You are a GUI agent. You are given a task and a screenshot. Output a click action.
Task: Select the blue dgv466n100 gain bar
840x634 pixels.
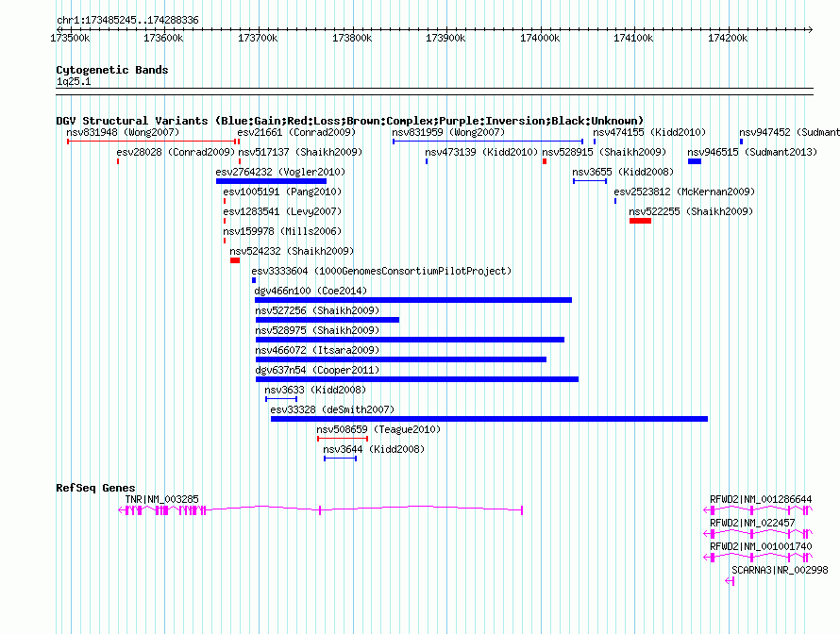click(413, 300)
